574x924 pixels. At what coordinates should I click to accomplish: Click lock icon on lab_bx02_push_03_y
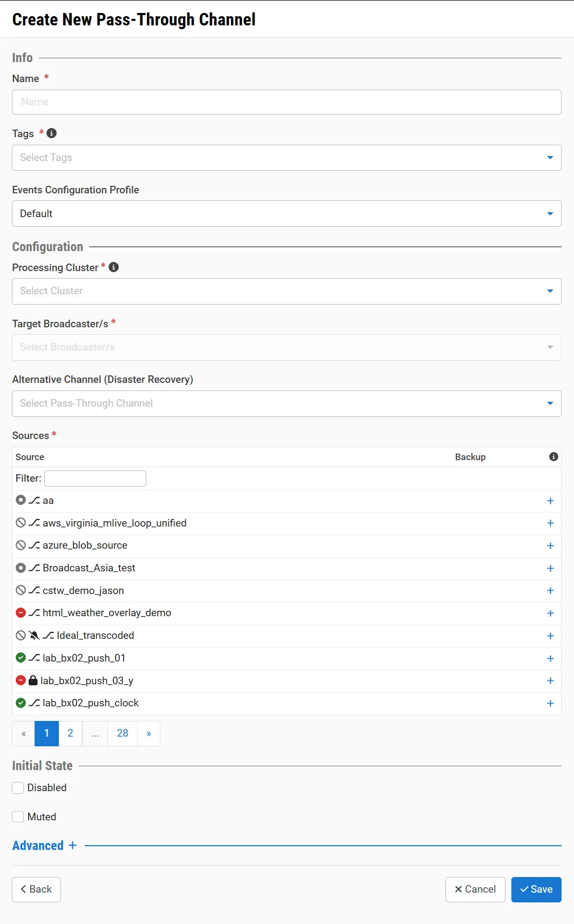pyautogui.click(x=33, y=680)
